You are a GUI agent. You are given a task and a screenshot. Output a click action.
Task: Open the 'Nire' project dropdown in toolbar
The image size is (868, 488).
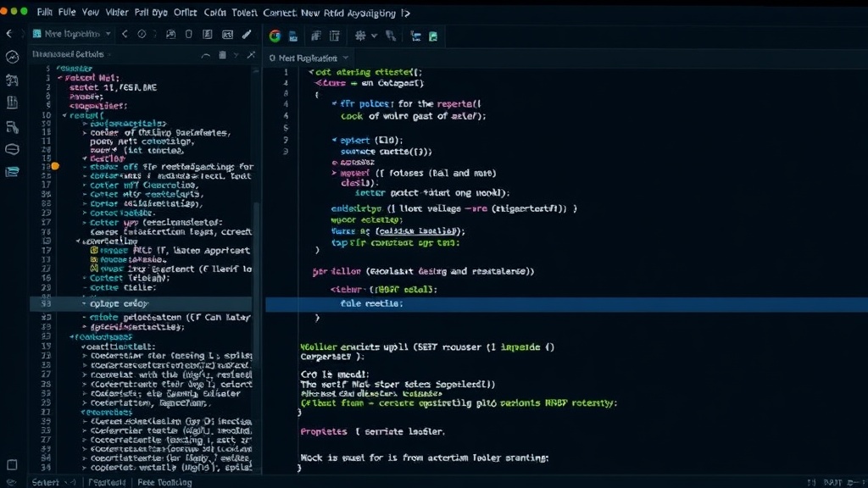coord(71,34)
